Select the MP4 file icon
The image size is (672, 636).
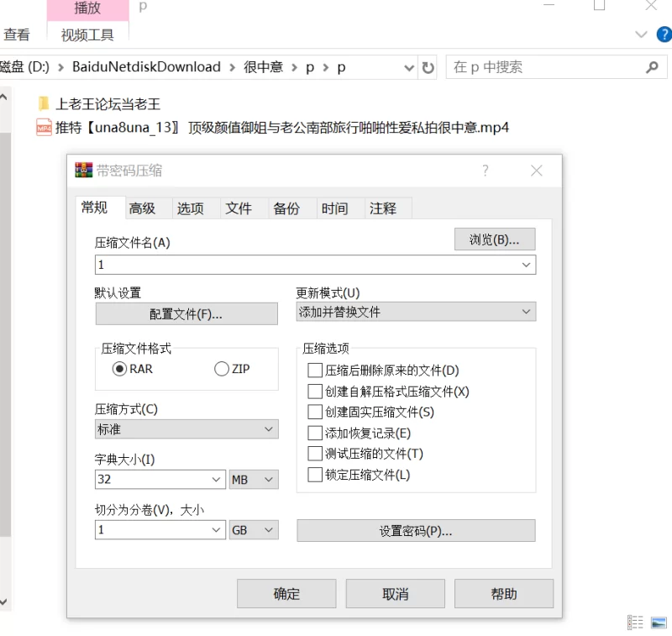44,128
